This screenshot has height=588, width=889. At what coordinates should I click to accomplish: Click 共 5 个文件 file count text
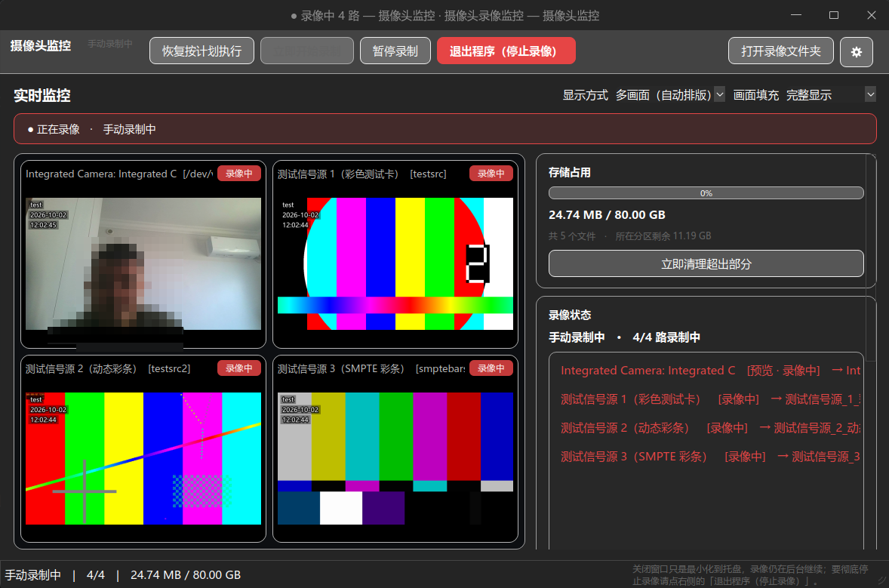coord(572,236)
